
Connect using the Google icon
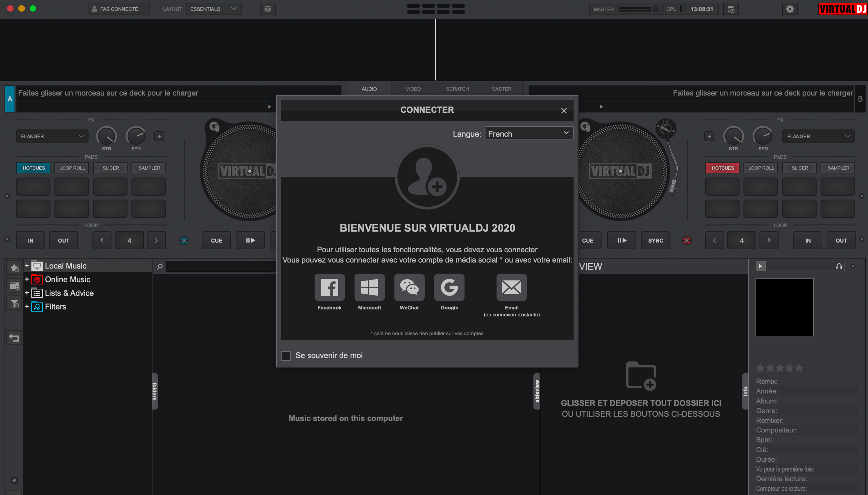click(x=449, y=287)
